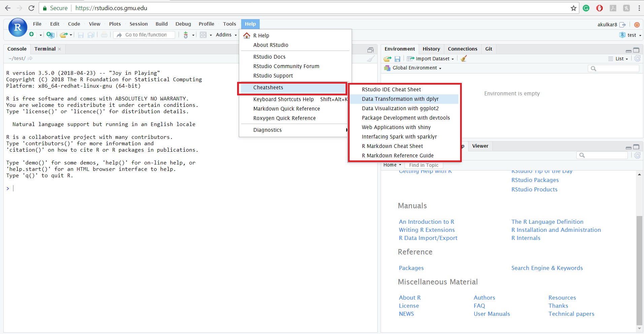The width and height of the screenshot is (644, 334).
Task: Click the broom icon to clear Environment objects
Action: pos(464,59)
